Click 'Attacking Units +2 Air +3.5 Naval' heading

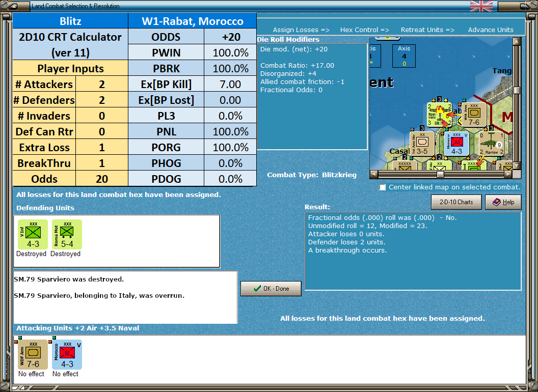point(78,328)
